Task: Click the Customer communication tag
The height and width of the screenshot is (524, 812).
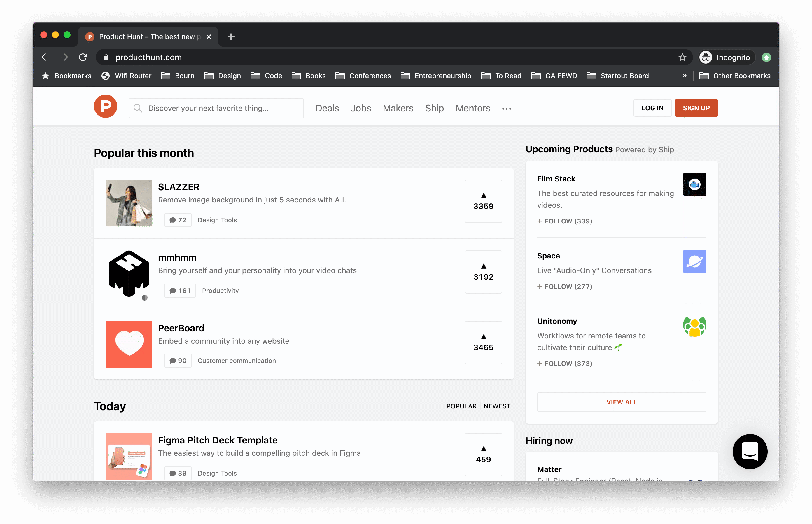Action: point(237,361)
